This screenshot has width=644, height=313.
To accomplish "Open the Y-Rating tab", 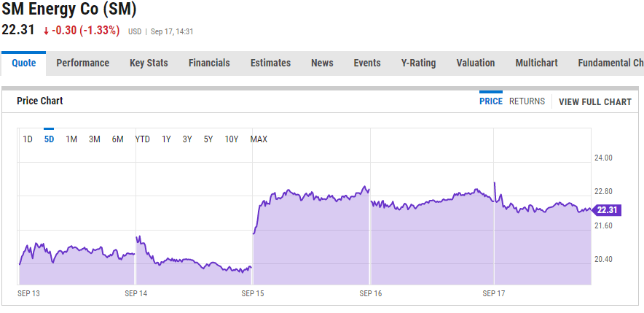I will [418, 63].
